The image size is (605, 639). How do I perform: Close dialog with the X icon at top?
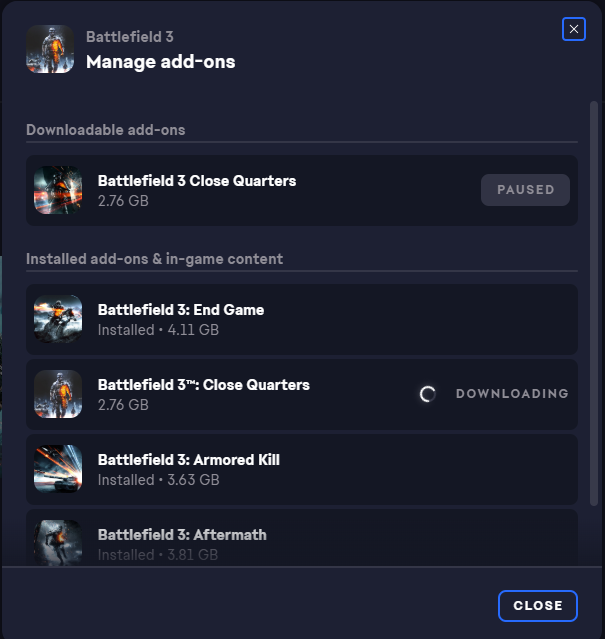pyautogui.click(x=574, y=29)
